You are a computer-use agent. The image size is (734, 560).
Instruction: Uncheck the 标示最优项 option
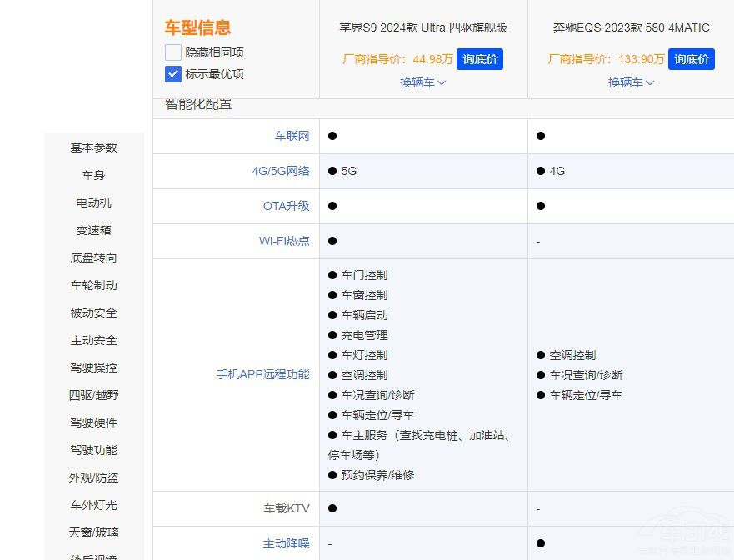[172, 74]
